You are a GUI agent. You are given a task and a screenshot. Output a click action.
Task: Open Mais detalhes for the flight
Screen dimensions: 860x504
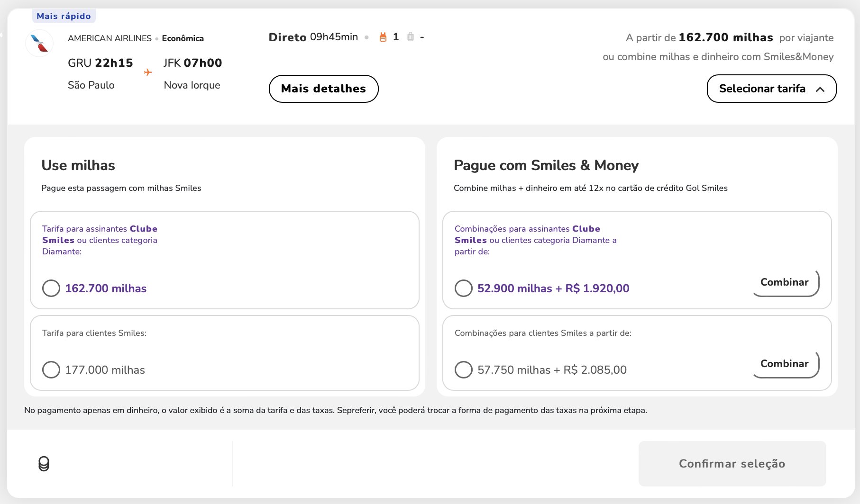pos(323,89)
